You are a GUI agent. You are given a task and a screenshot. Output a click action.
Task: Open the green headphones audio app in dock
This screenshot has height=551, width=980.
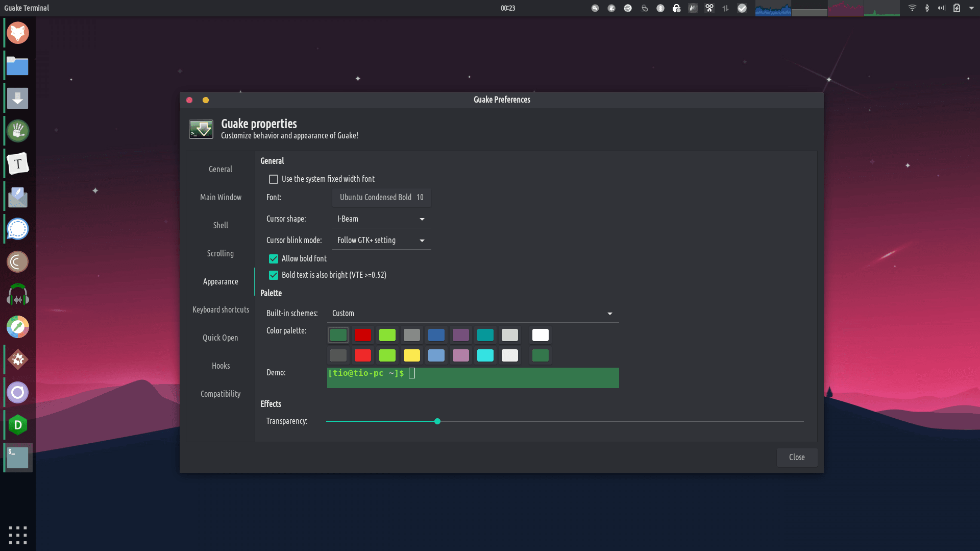click(x=18, y=295)
